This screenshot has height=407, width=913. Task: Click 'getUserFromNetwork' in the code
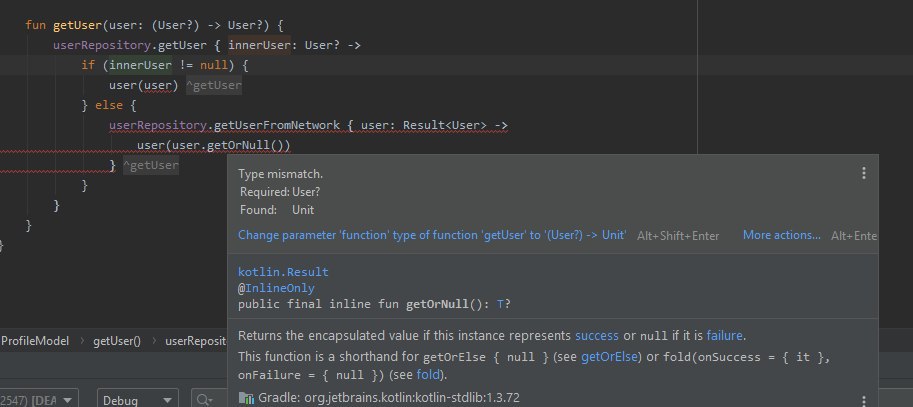coord(277,125)
